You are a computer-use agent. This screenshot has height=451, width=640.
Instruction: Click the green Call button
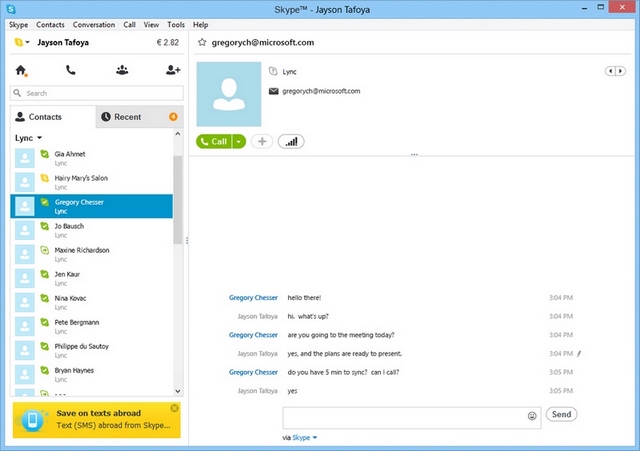(214, 142)
